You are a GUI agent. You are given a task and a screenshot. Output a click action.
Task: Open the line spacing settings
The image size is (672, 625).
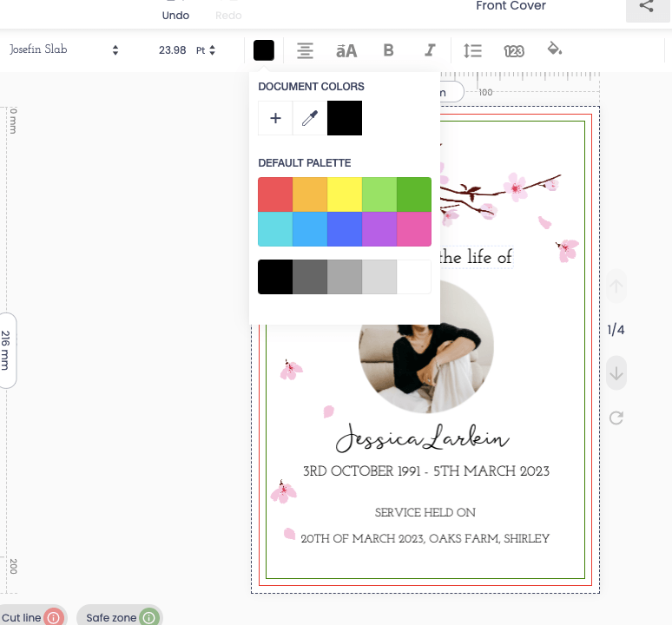click(x=472, y=50)
